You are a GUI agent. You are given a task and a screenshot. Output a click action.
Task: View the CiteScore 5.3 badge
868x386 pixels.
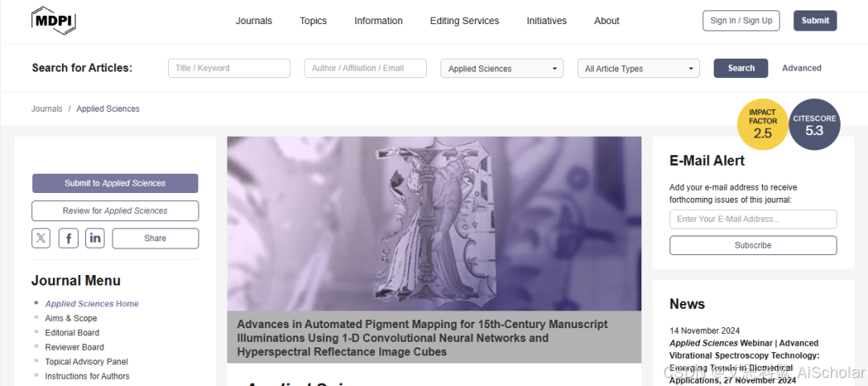(x=814, y=125)
